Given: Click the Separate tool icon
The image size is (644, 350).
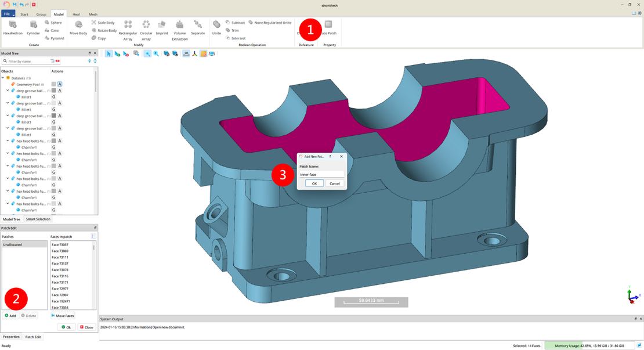Looking at the screenshot, I should tap(198, 26).
